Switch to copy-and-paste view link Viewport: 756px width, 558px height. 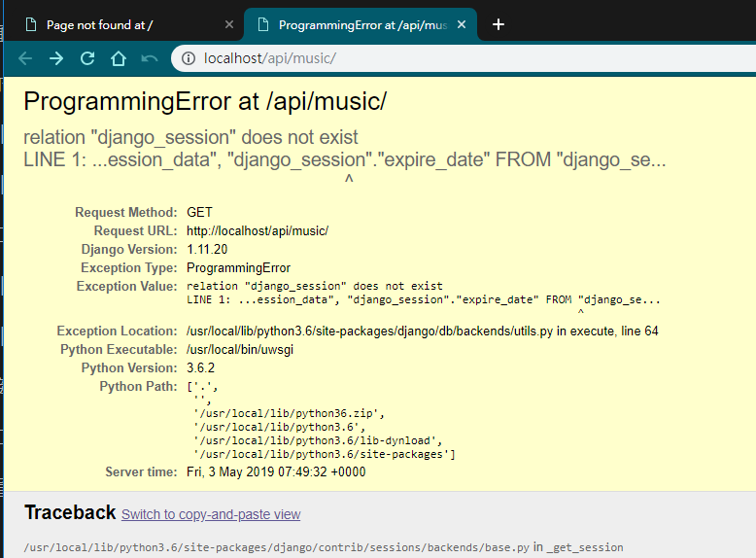tap(211, 514)
